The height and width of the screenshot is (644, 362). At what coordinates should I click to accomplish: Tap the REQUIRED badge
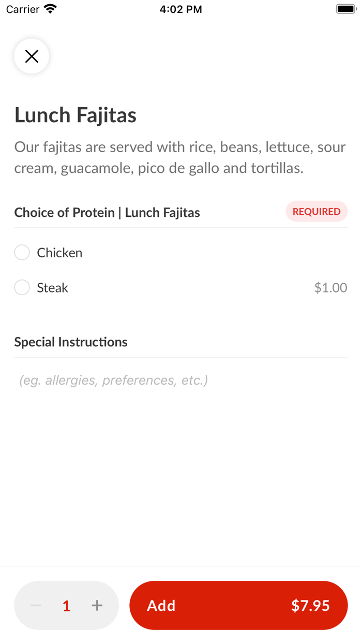click(x=316, y=211)
